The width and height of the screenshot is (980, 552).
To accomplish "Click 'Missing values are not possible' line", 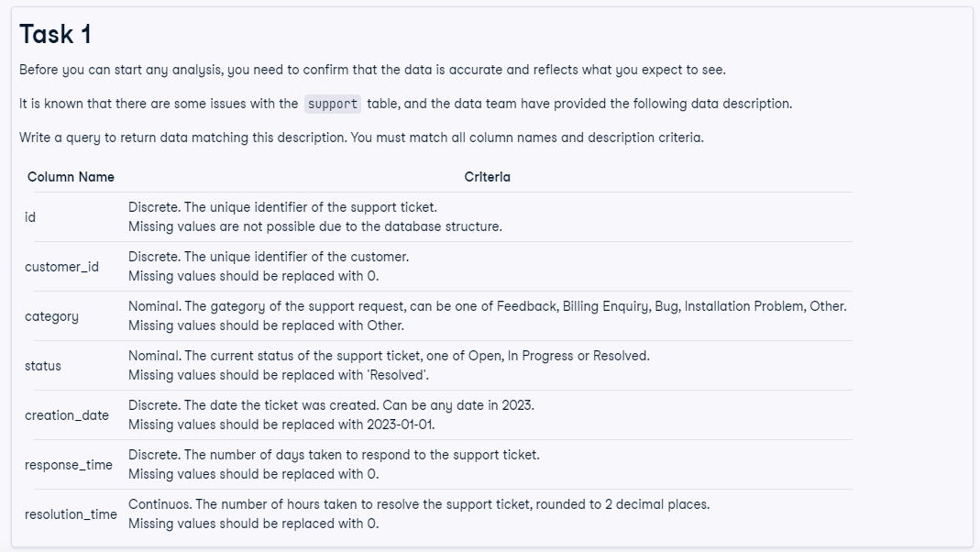I will (314, 226).
